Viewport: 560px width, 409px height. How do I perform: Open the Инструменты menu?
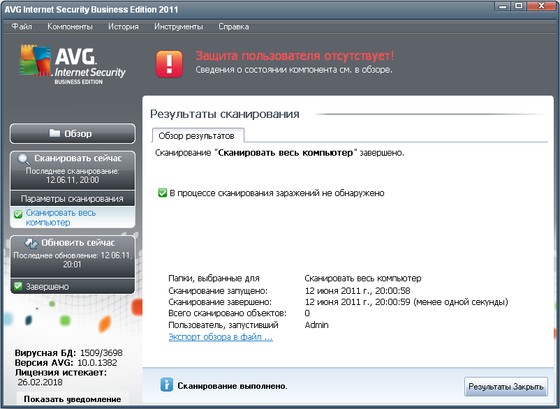click(179, 27)
